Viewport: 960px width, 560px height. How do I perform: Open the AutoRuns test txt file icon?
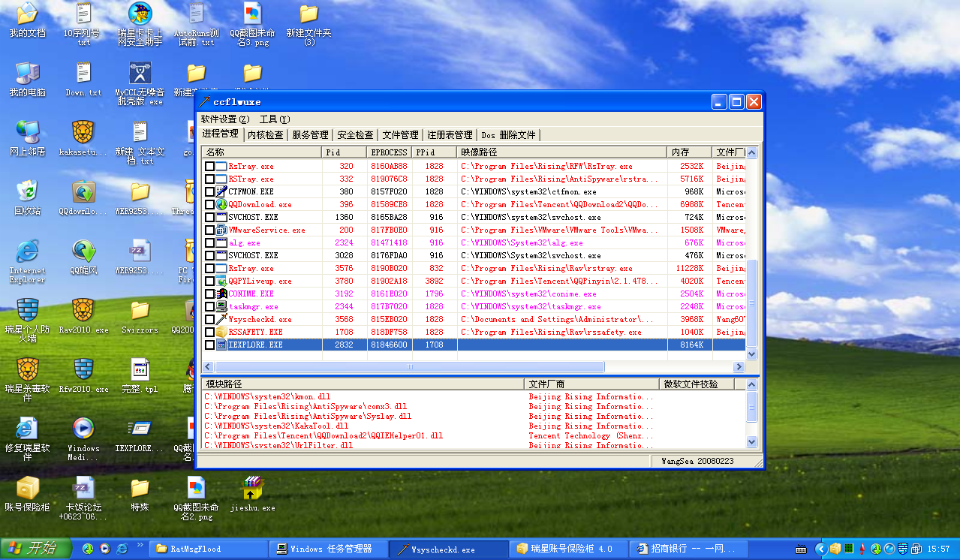coord(196,14)
